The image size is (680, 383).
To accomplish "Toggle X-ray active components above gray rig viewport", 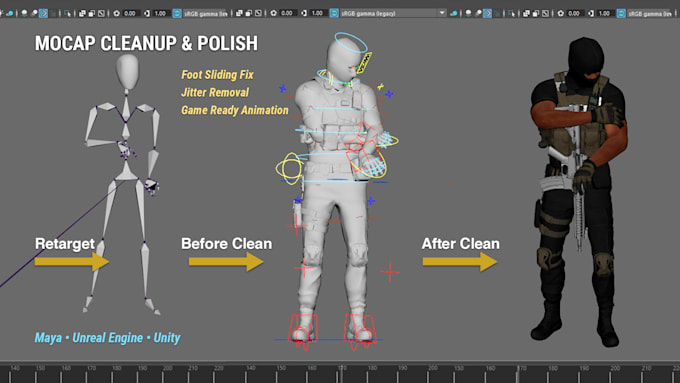I will pyautogui.click(x=248, y=13).
